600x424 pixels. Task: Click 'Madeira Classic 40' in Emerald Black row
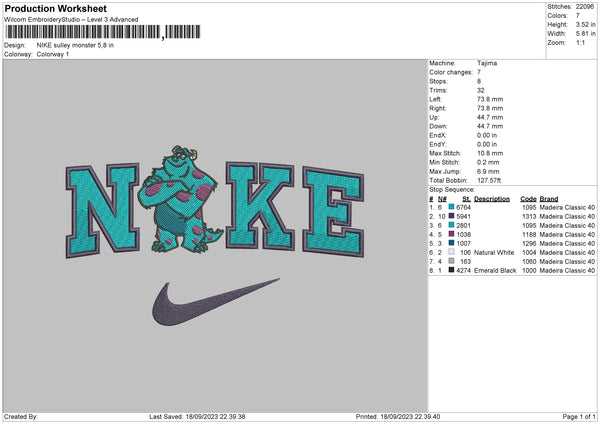[x=567, y=271]
